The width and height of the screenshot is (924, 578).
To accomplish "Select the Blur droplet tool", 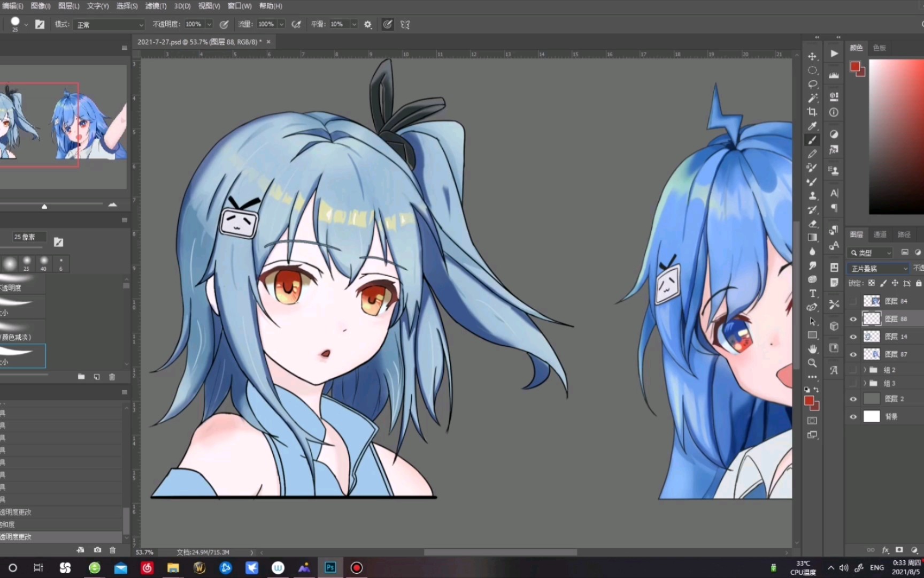I will pos(812,251).
